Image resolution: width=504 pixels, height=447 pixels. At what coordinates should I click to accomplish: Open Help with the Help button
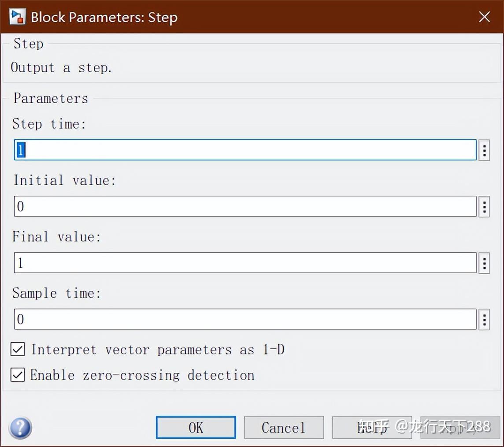[x=371, y=428]
